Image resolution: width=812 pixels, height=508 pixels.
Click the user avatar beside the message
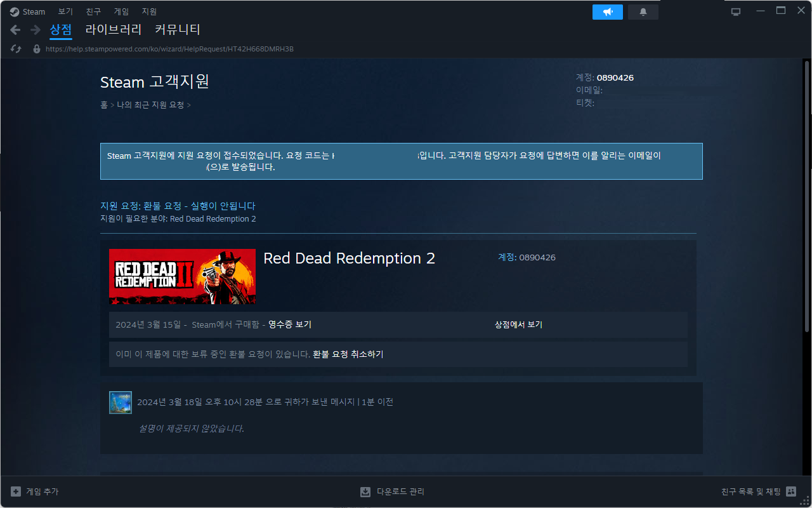(121, 403)
